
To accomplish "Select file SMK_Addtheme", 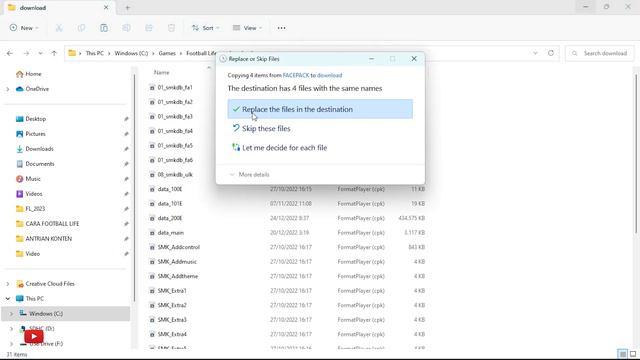I will click(x=178, y=276).
